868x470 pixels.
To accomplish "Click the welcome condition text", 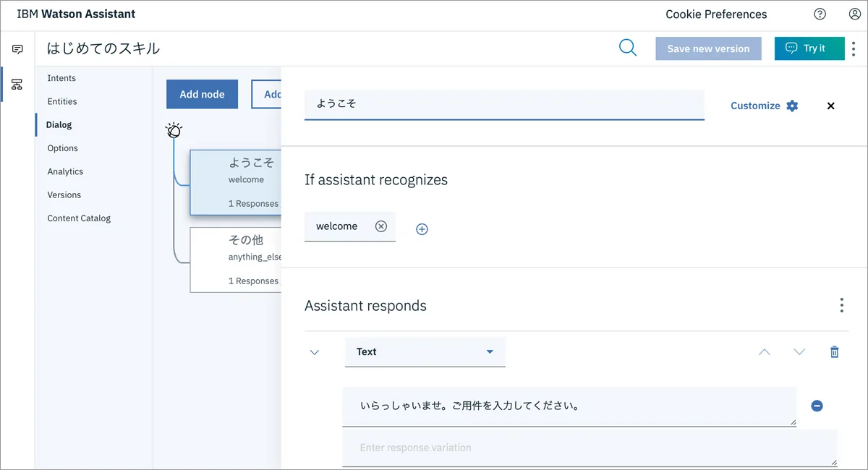I will (336, 226).
